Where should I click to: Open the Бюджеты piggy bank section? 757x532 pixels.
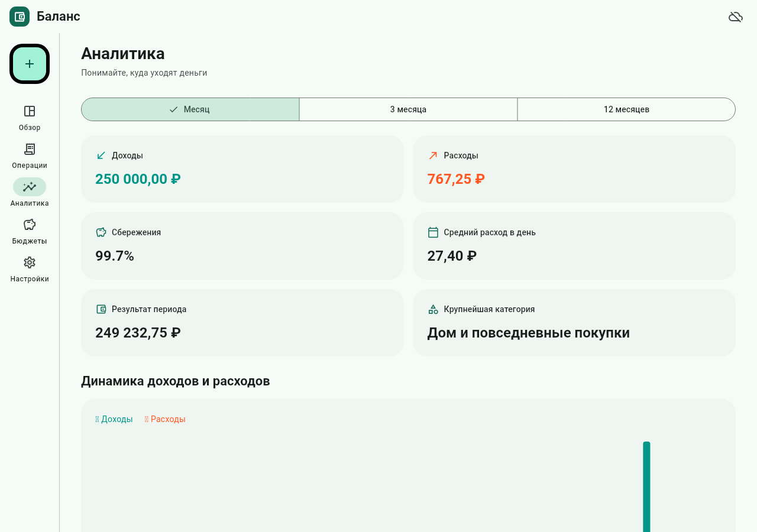(30, 231)
